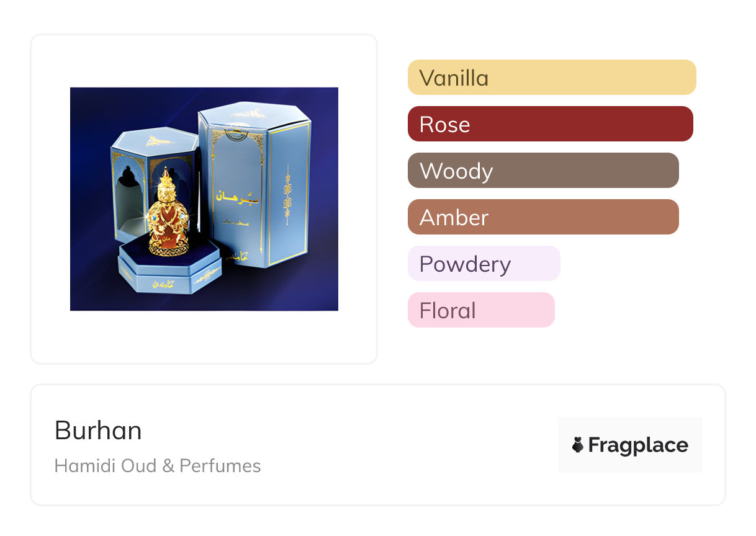Click the Fragplace perfume bottle icon

578,445
